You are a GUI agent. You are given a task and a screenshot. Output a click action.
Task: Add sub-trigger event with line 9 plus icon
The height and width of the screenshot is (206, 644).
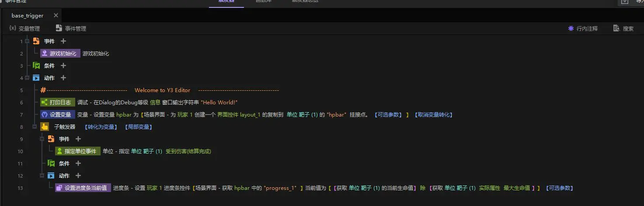[78, 139]
